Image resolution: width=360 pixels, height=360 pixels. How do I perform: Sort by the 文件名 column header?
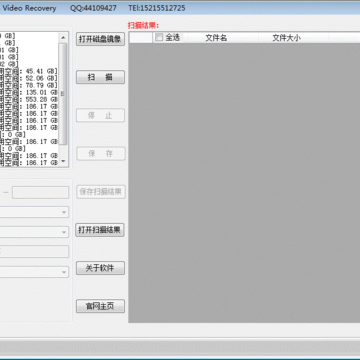[216, 38]
